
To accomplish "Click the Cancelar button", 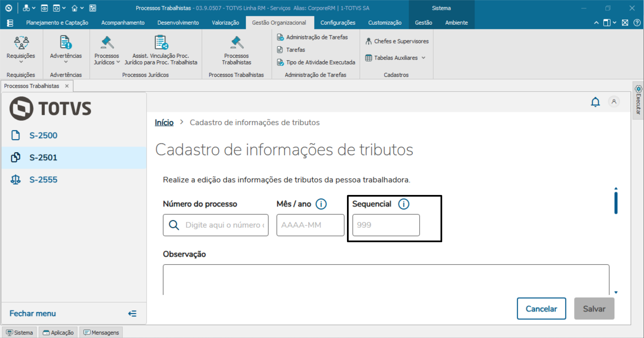I will click(x=541, y=309).
